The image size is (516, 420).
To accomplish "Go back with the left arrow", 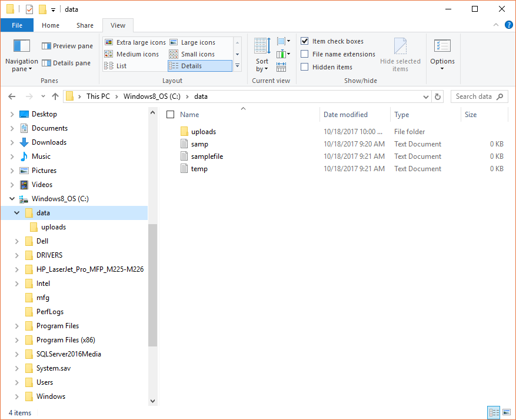I will tap(12, 96).
